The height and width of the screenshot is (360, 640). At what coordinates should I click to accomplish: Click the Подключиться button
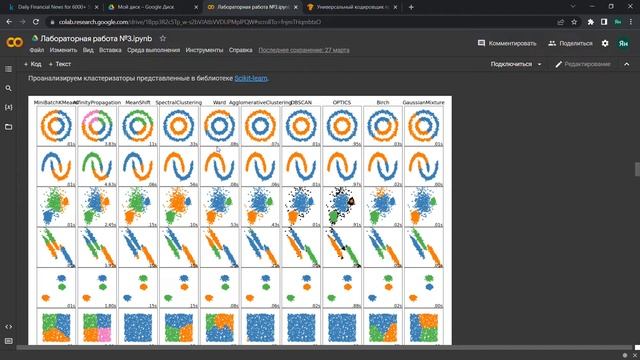coord(511,64)
